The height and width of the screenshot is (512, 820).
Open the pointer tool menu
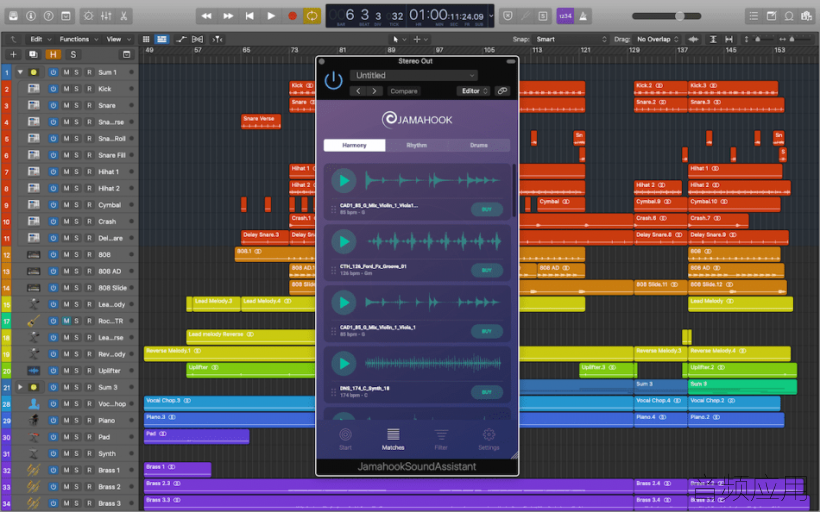point(398,39)
